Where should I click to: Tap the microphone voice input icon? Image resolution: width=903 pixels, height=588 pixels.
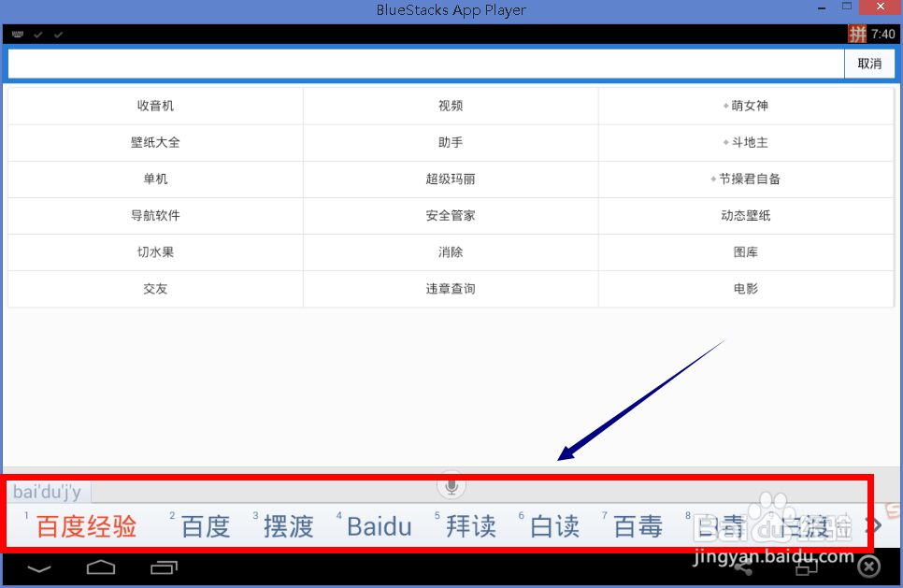(x=451, y=486)
